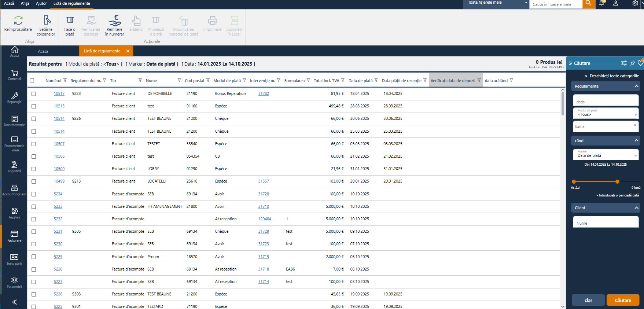Collapse the Căutare panel chevron

[x=571, y=63]
